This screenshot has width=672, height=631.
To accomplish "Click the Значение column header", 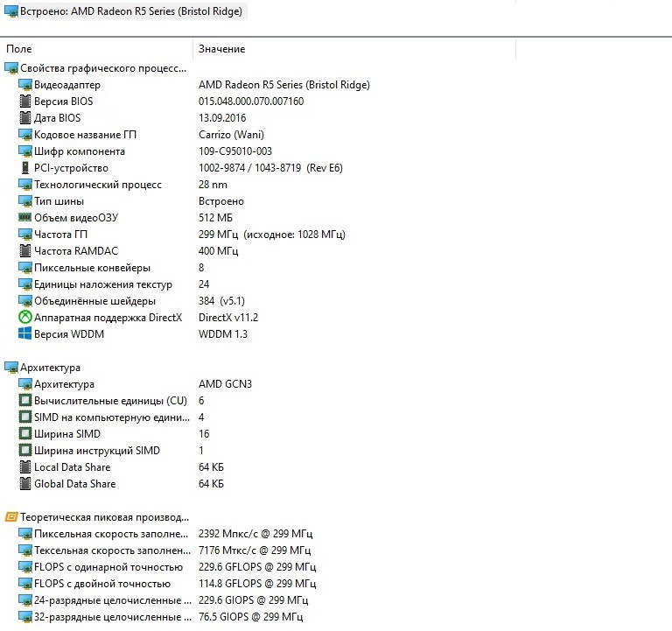I will point(221,49).
